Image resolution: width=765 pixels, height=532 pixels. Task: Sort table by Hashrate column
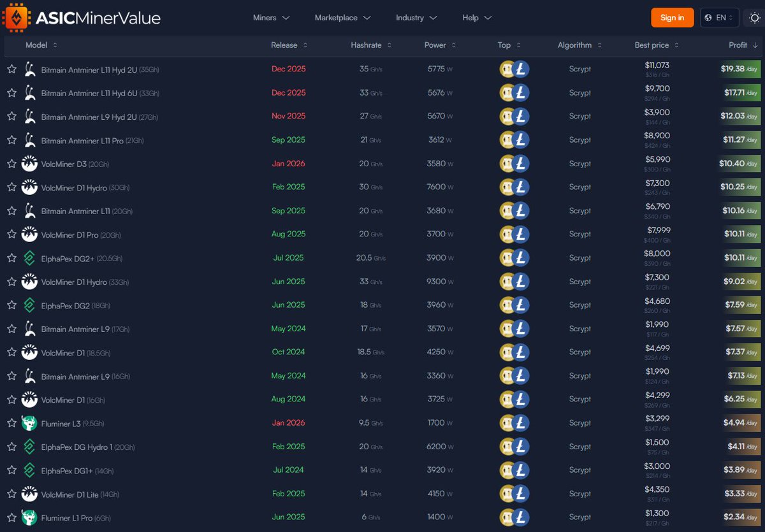click(371, 45)
